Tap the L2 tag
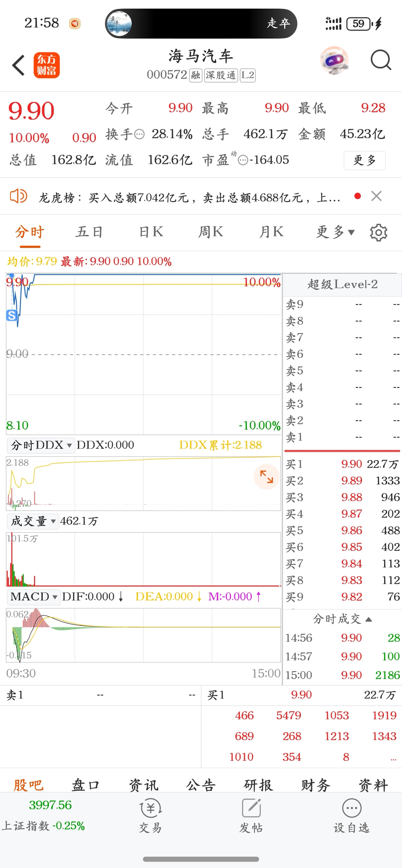The height and width of the screenshot is (868, 402). pos(248,75)
